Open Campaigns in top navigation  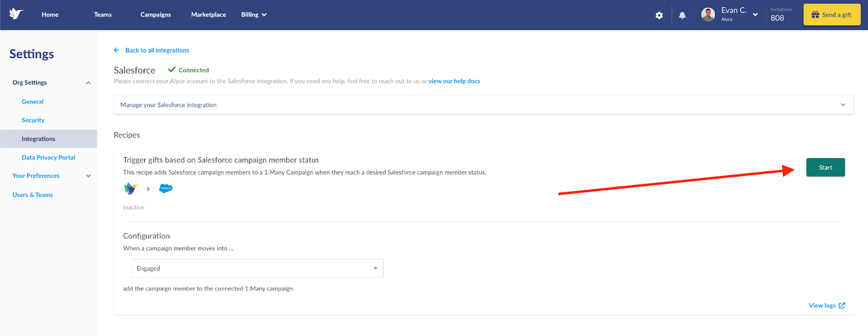156,15
